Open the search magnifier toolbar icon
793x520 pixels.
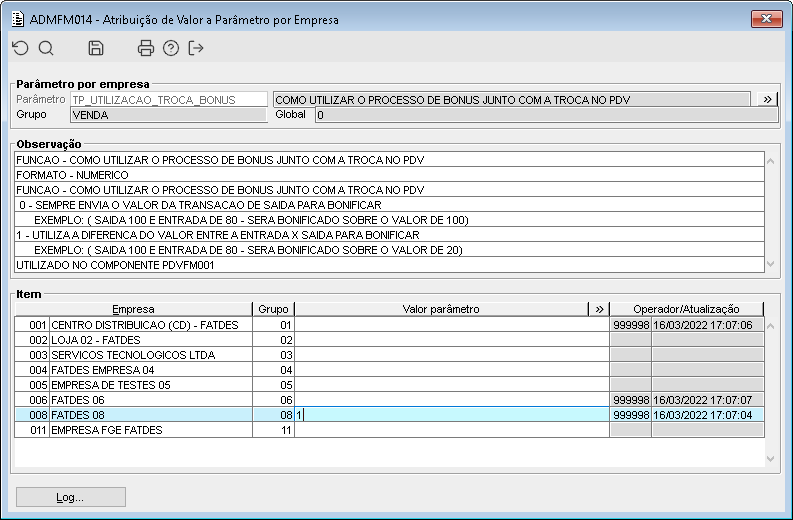coord(46,49)
